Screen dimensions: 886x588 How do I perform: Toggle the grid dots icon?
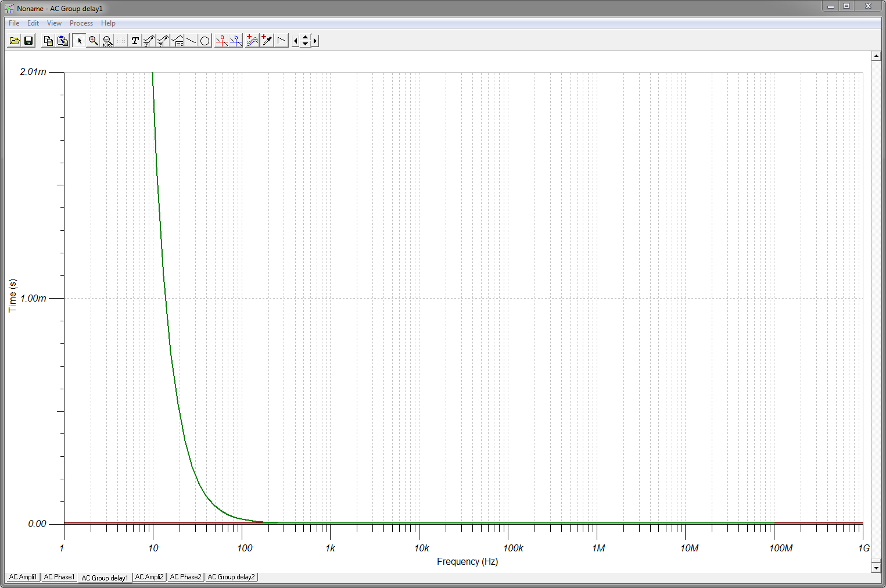tap(121, 41)
